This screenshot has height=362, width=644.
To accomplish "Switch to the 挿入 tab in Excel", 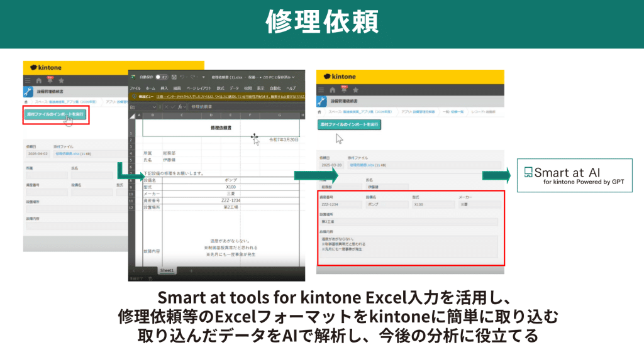I will click(164, 88).
